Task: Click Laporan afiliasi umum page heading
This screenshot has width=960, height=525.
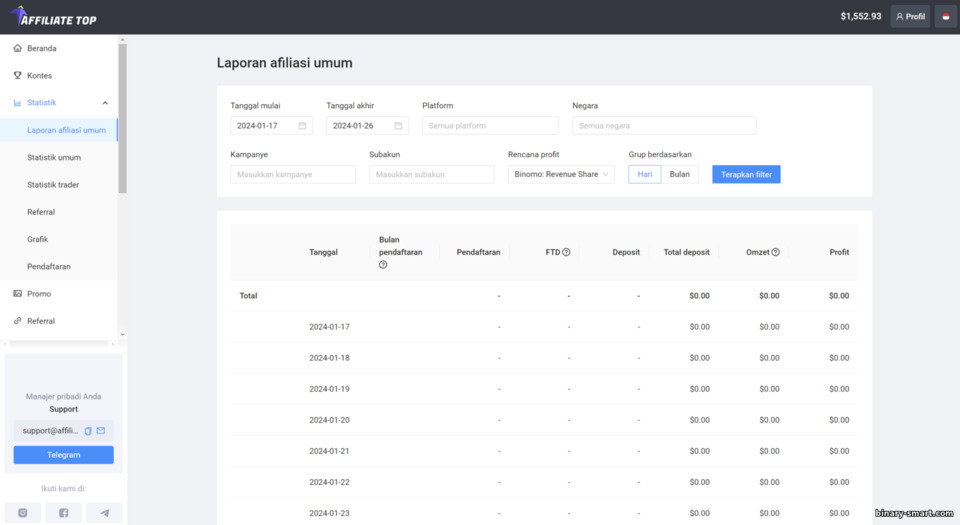Action: [x=285, y=63]
